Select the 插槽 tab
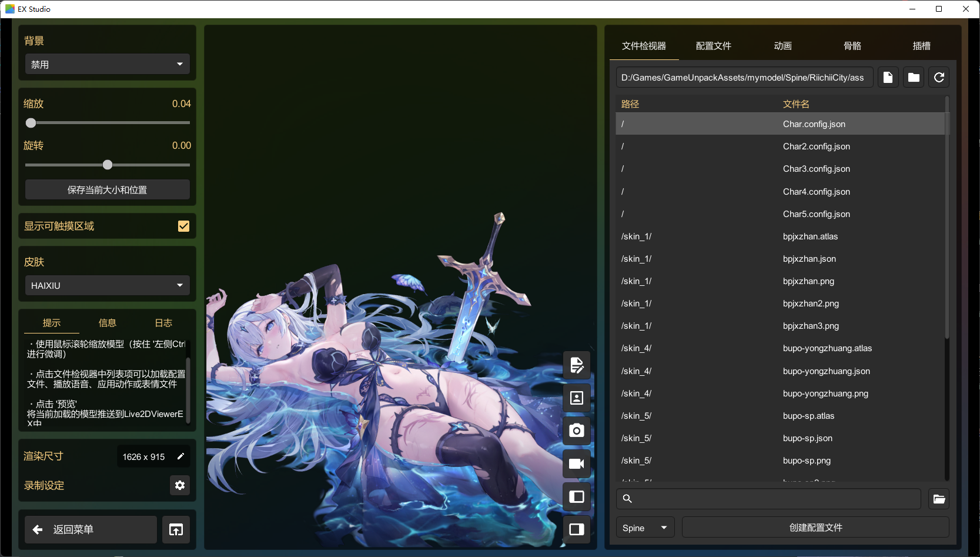This screenshot has width=980, height=557. (921, 46)
